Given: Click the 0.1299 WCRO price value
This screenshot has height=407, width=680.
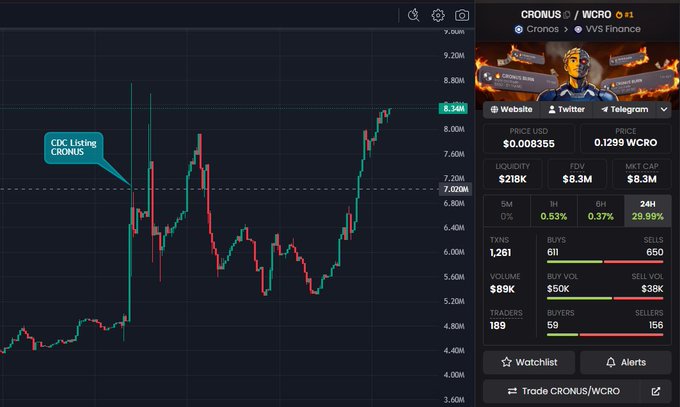Looking at the screenshot, I should (x=625, y=142).
